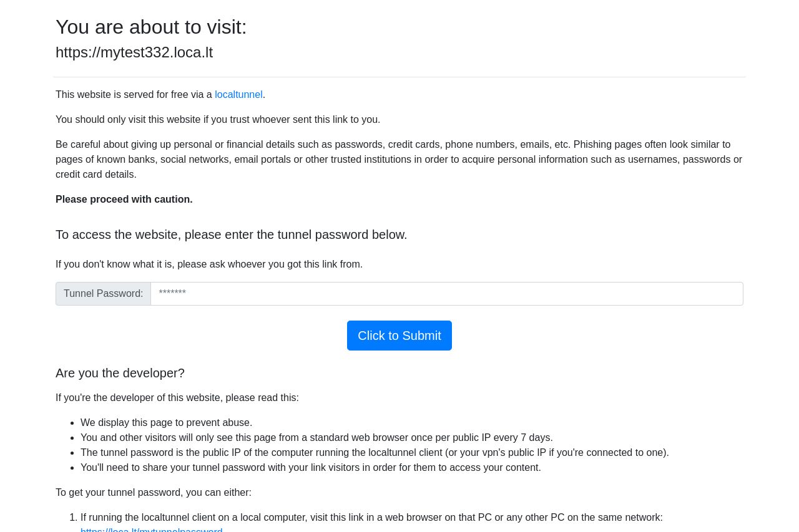This screenshot has height=532, width=799.
Task: Click the This website is served text
Action: tap(135, 94)
